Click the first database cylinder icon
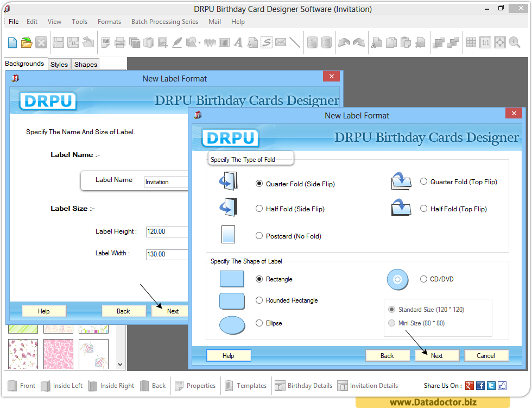Screen dimensions: 532x408 (312, 43)
